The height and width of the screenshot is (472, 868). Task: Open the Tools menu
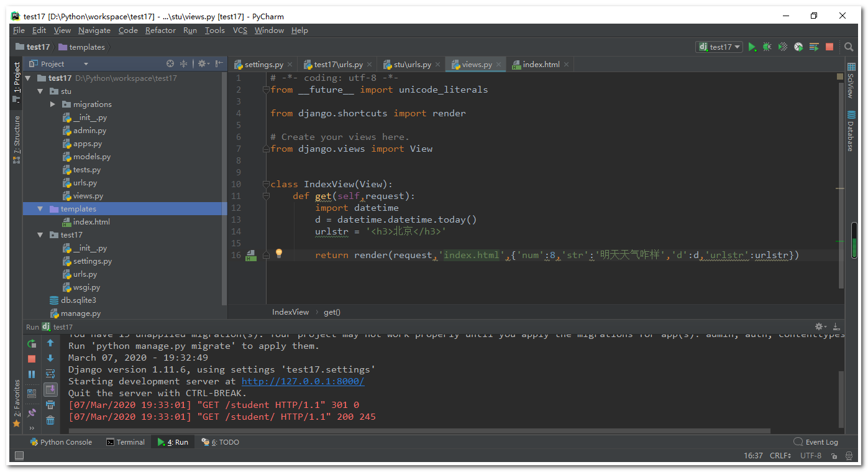click(x=215, y=30)
